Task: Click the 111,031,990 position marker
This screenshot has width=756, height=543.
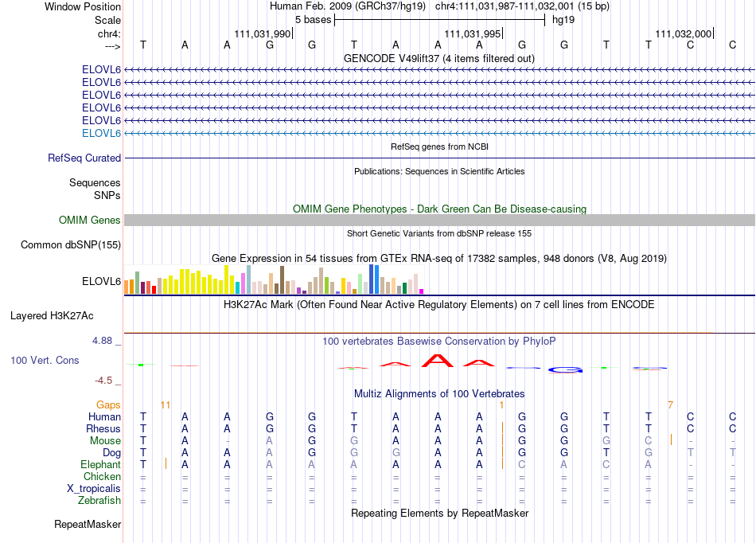Action: pyautogui.click(x=263, y=33)
